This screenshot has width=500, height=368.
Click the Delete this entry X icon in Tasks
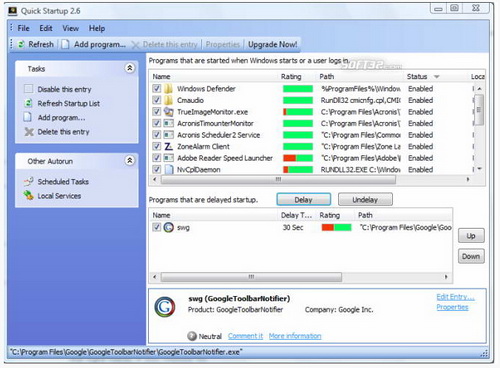pos(29,132)
